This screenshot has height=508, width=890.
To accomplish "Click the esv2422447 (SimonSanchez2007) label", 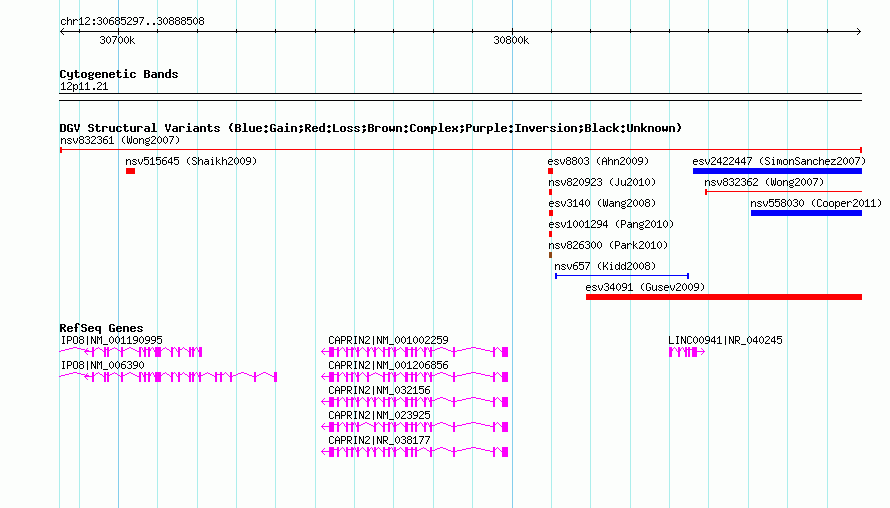I will point(779,161).
